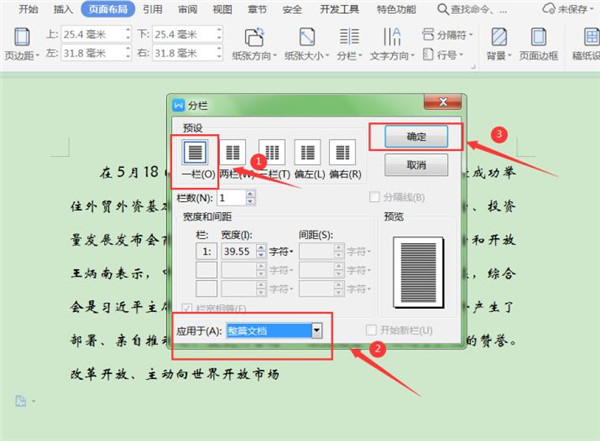Expand the 文字方向 dropdown arrow
The height and width of the screenshot is (441, 600).
tap(412, 56)
